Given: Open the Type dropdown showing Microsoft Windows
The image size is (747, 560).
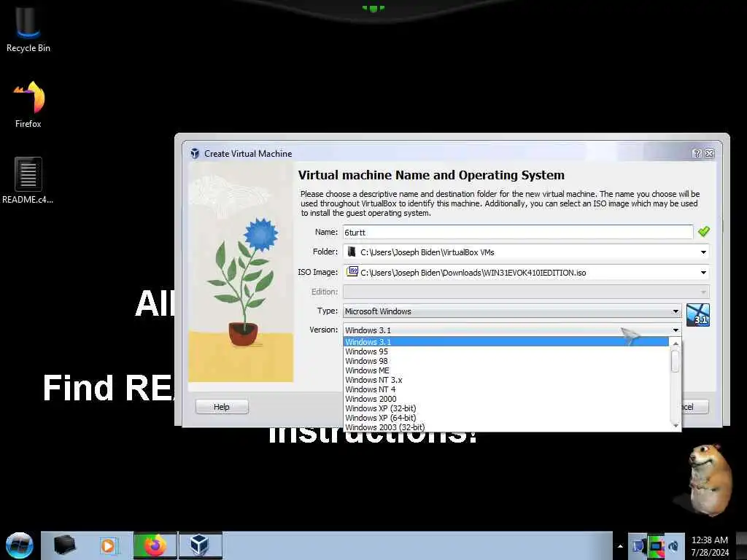Looking at the screenshot, I should click(x=512, y=311).
